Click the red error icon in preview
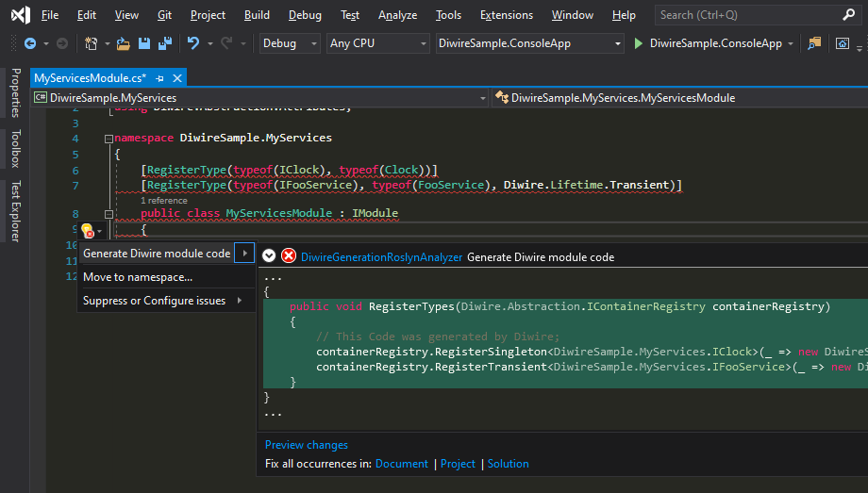The width and height of the screenshot is (868, 493). point(289,255)
